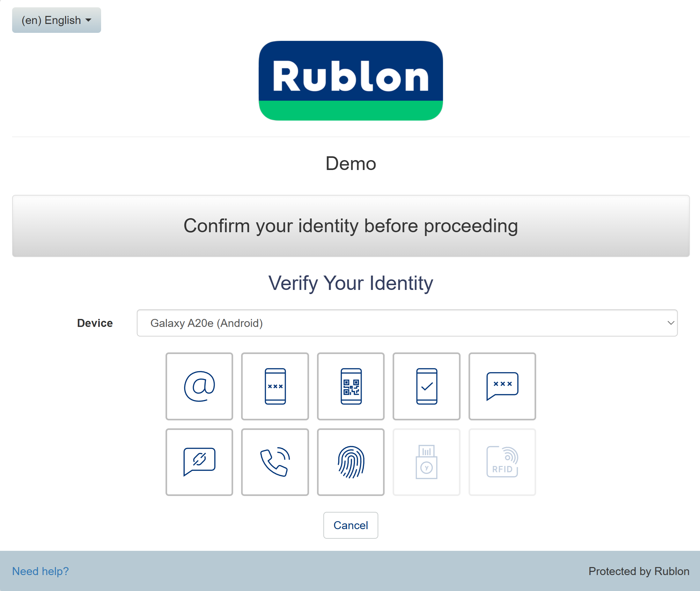This screenshot has width=700, height=591.
Task: Click the Device field label
Action: click(x=95, y=323)
